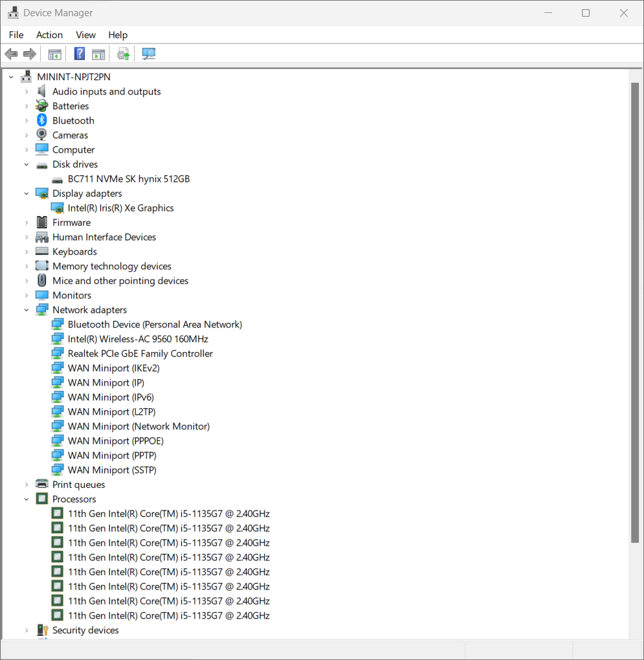Open the Help menu
The height and width of the screenshot is (660, 644).
[118, 35]
